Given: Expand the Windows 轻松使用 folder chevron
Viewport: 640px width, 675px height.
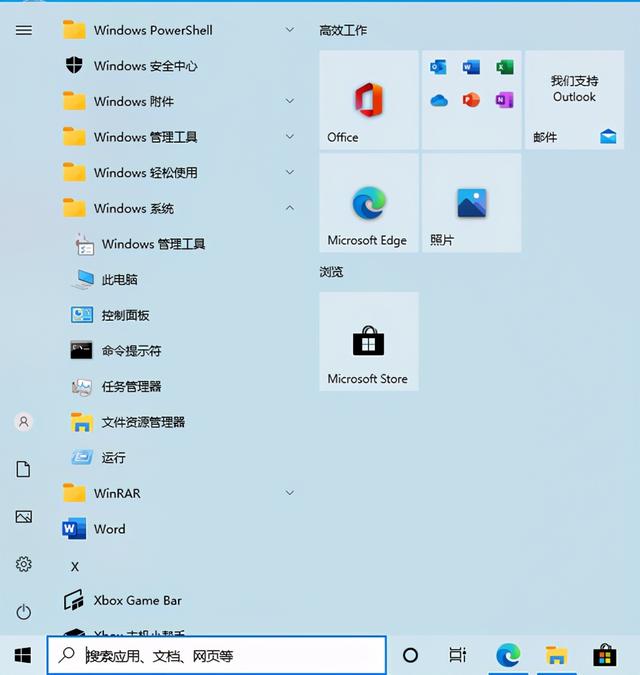Looking at the screenshot, I should tap(290, 172).
